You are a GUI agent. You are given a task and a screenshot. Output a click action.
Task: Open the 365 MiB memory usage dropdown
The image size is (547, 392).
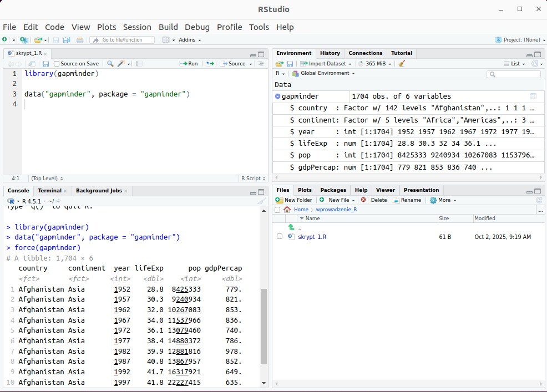[x=375, y=63]
